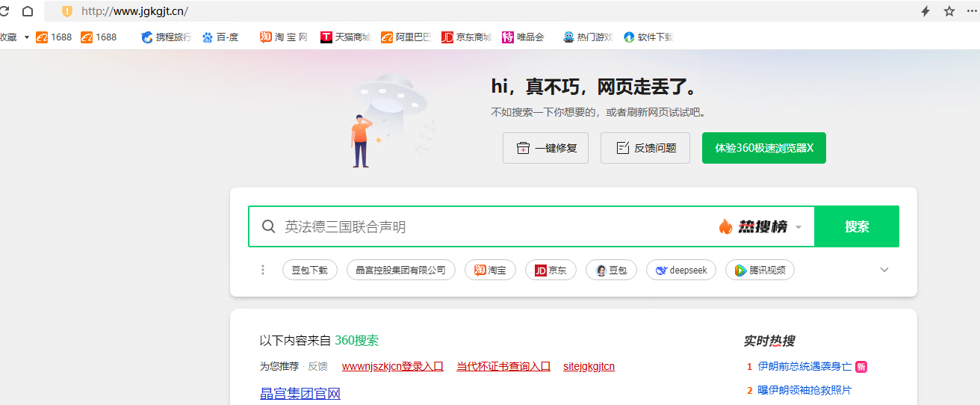Open the 唯品会 bookmark
Image resolution: width=980 pixels, height=405 pixels.
pos(523,37)
